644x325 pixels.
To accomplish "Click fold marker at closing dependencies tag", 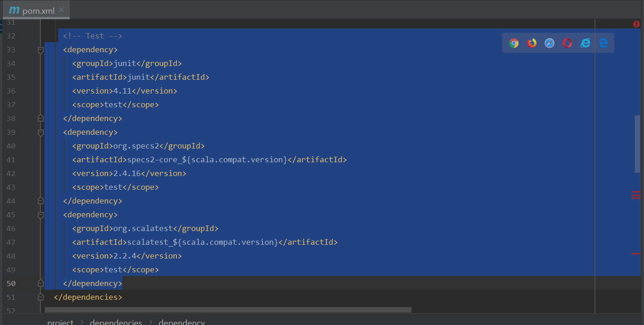I will (40, 297).
